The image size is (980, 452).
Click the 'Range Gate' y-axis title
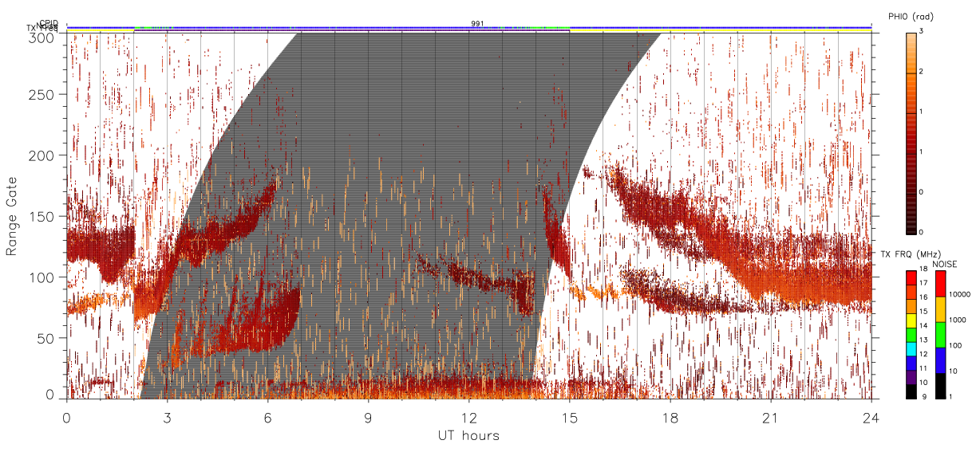pos(12,216)
